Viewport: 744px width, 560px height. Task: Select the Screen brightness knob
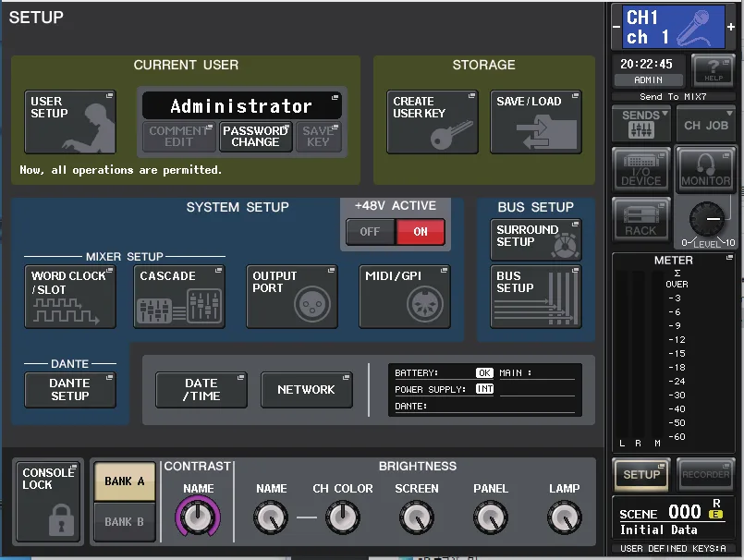[417, 517]
